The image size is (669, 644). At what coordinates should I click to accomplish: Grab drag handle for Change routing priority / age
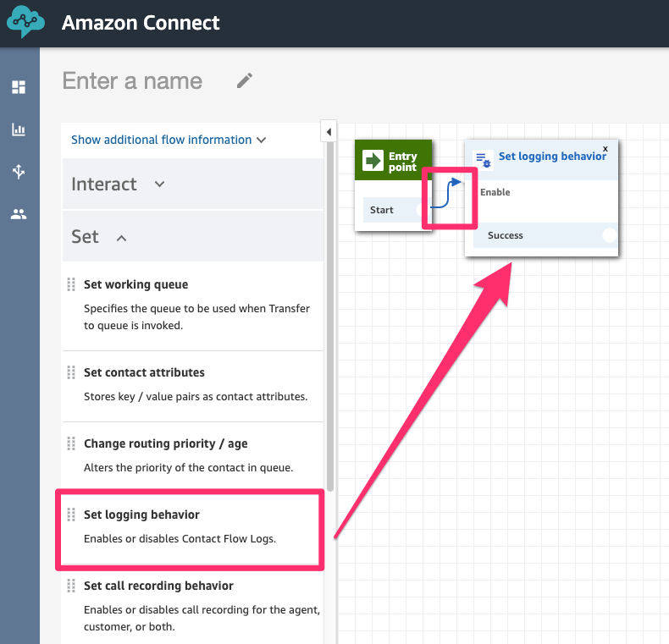(71, 443)
